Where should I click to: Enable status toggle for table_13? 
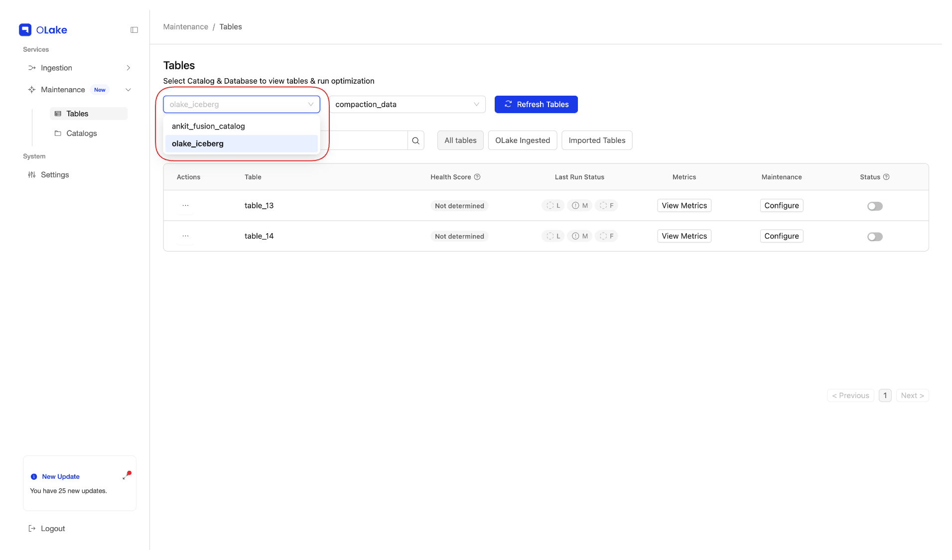click(x=874, y=206)
